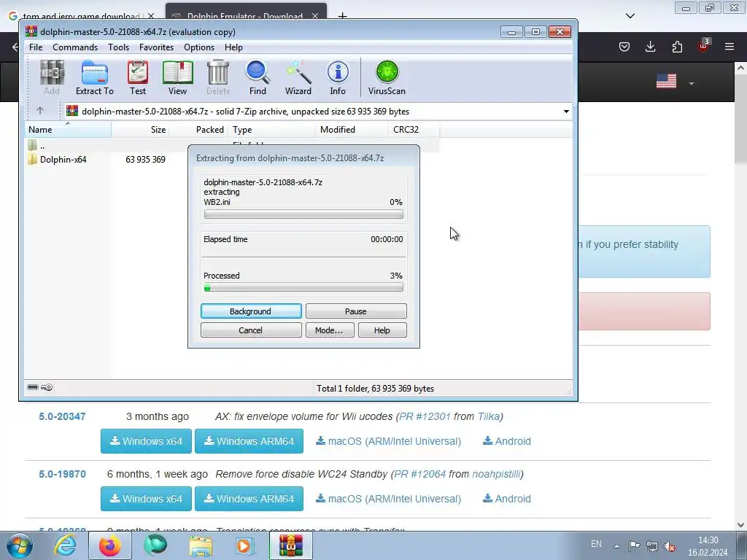Click the Add archive toolbar icon
This screenshot has width=747, height=560.
coord(52,78)
